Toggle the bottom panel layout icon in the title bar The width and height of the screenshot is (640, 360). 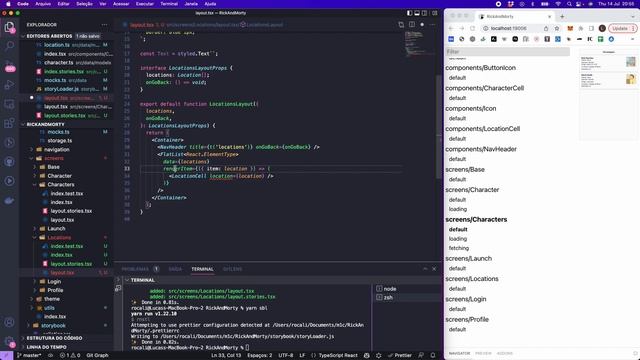(417, 13)
